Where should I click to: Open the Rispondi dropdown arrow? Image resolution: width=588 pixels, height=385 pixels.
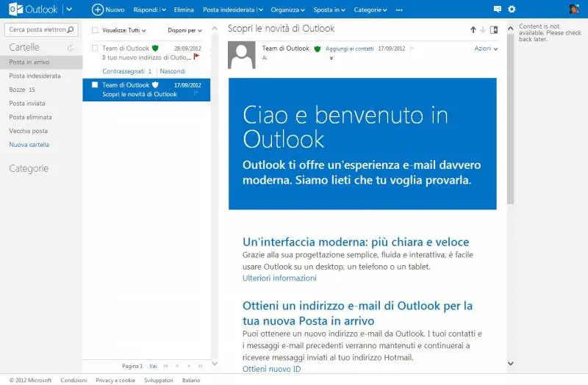click(x=164, y=10)
